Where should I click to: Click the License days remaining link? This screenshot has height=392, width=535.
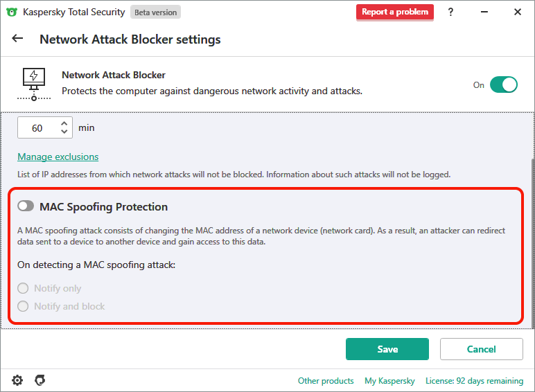474,381
